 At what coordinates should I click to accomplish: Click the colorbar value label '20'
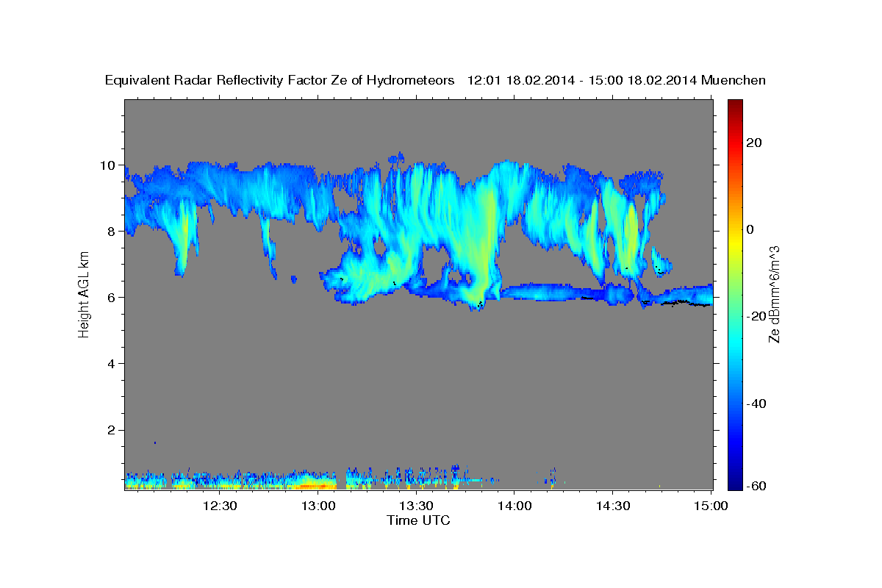[754, 143]
